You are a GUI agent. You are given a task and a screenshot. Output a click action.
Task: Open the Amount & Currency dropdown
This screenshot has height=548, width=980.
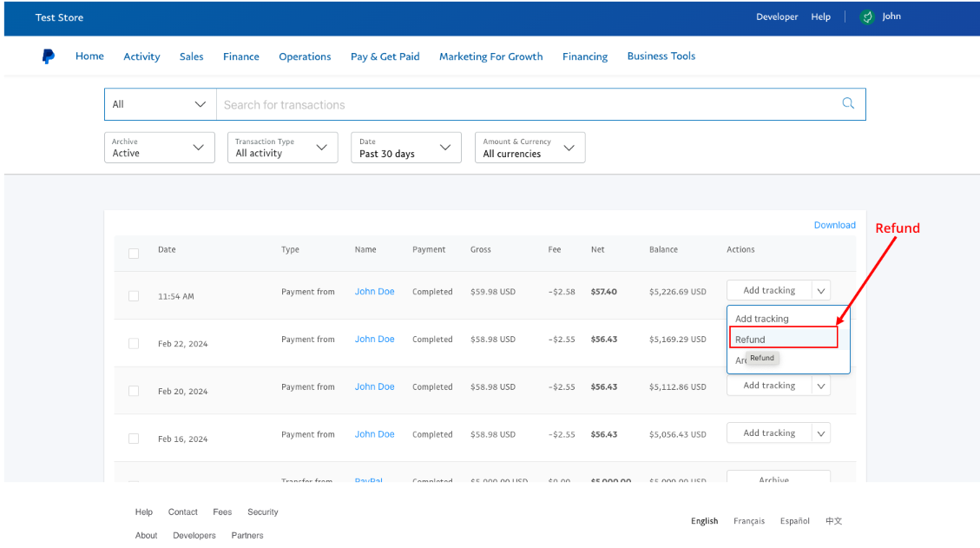529,148
